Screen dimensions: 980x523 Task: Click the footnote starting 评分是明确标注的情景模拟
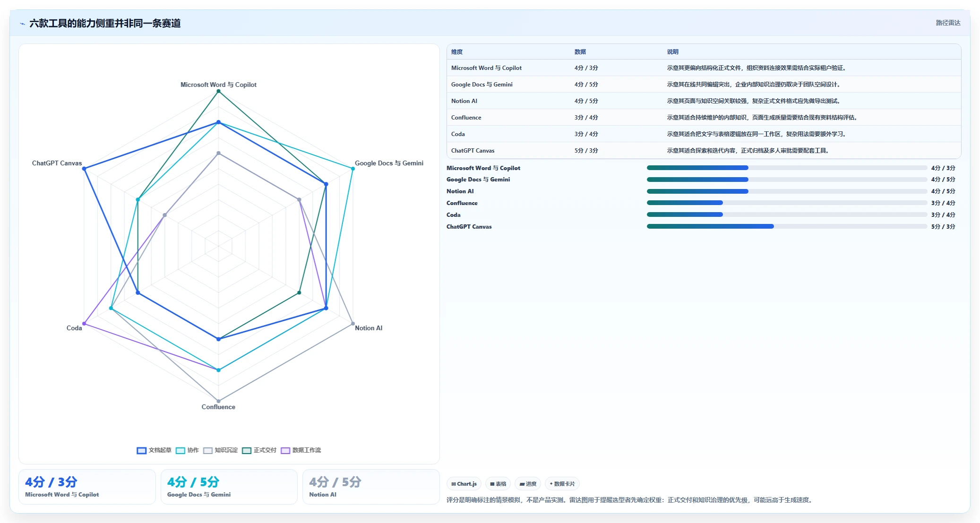point(630,500)
